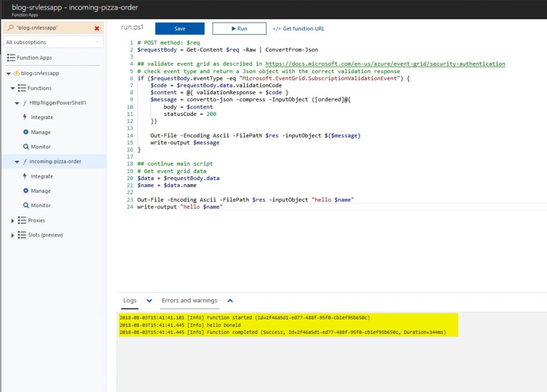
Task: Click the Save button
Action: click(x=179, y=29)
